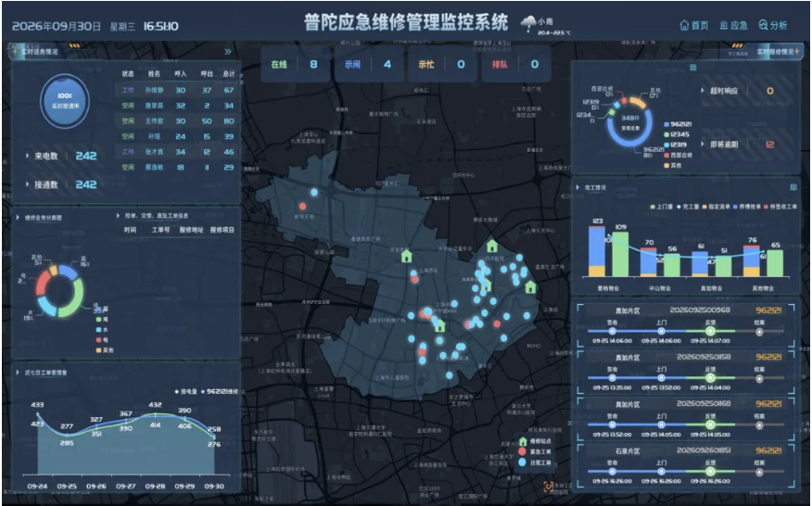
Task: Expand the 超时响应 arrow
Action: point(703,91)
